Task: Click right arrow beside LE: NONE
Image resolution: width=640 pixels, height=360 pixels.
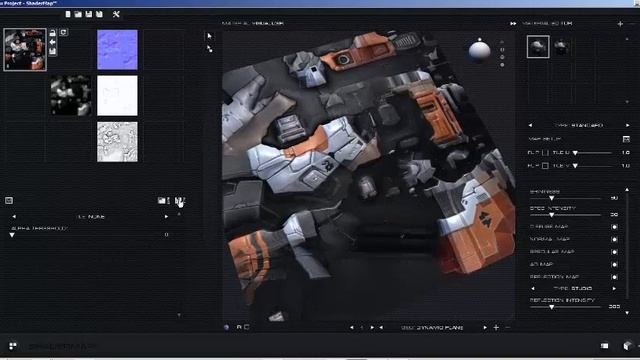Action: point(166,217)
